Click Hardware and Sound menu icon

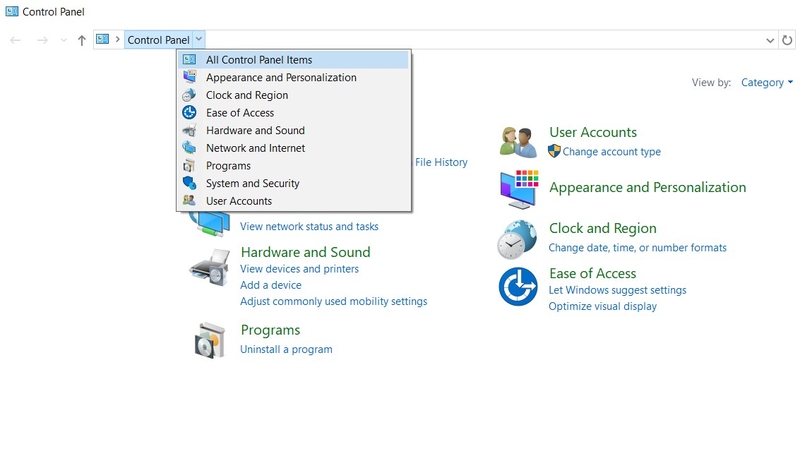pos(189,130)
